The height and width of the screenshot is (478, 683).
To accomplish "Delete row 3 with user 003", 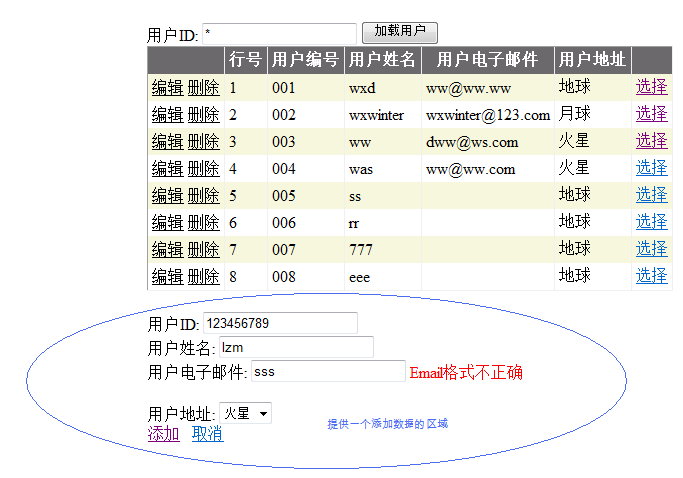I will (204, 142).
